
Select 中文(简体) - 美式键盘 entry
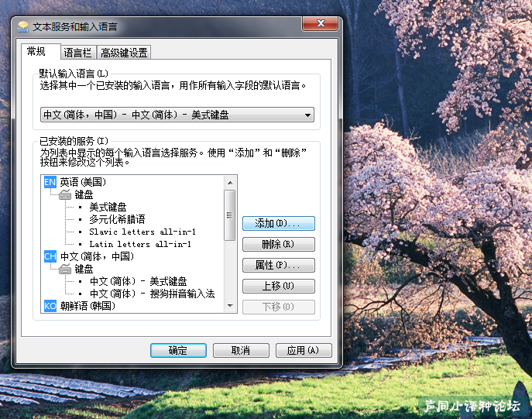pyautogui.click(x=138, y=281)
